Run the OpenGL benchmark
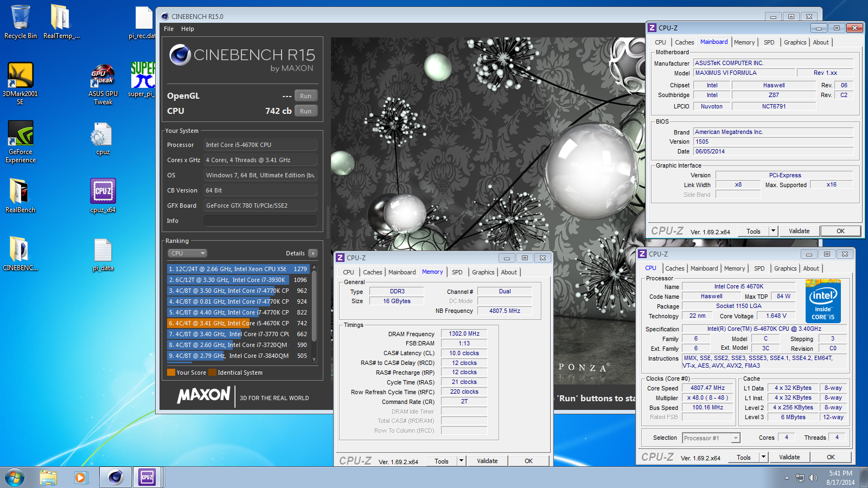Image resolution: width=868 pixels, height=488 pixels. pyautogui.click(x=306, y=96)
